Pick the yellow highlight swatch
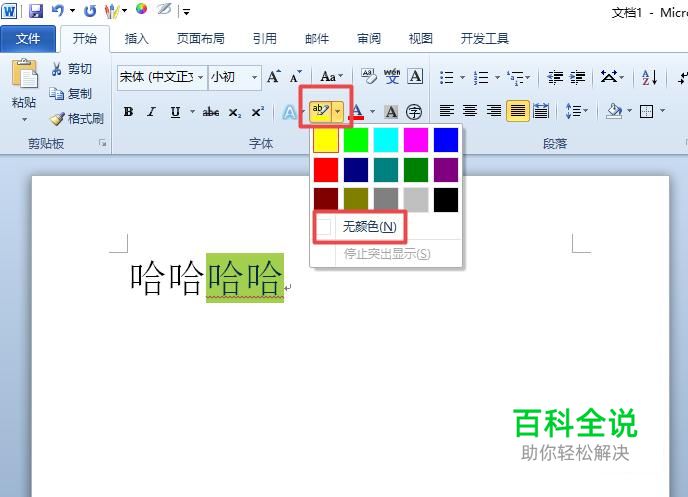Image resolution: width=688 pixels, height=497 pixels. coord(326,140)
